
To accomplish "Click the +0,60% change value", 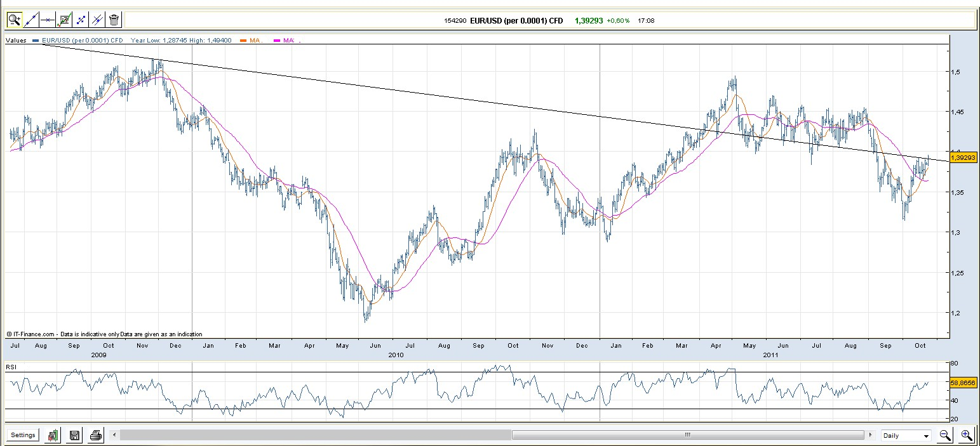I will pyautogui.click(x=618, y=20).
